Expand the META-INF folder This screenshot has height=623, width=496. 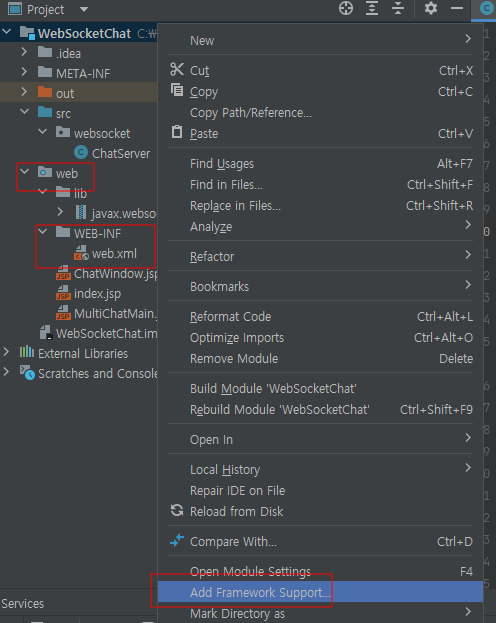point(24,72)
